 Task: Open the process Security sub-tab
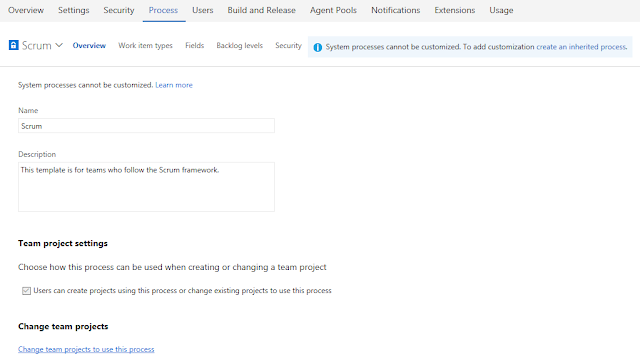coord(288,45)
